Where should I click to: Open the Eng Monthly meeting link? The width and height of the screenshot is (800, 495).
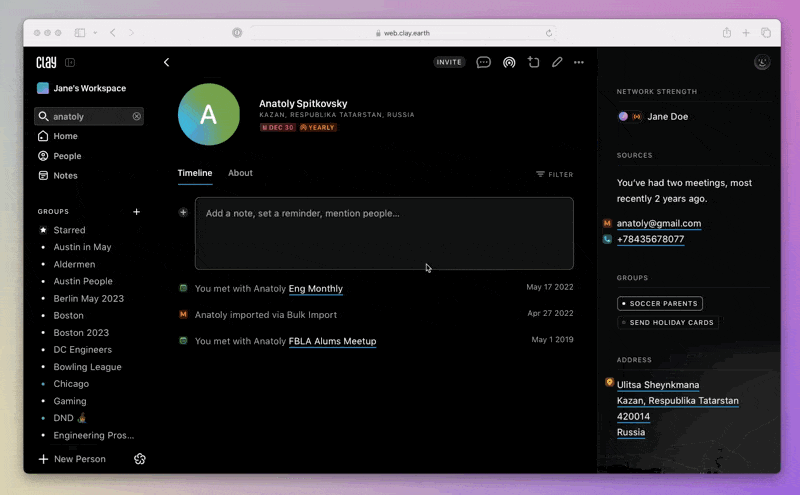tap(315, 289)
